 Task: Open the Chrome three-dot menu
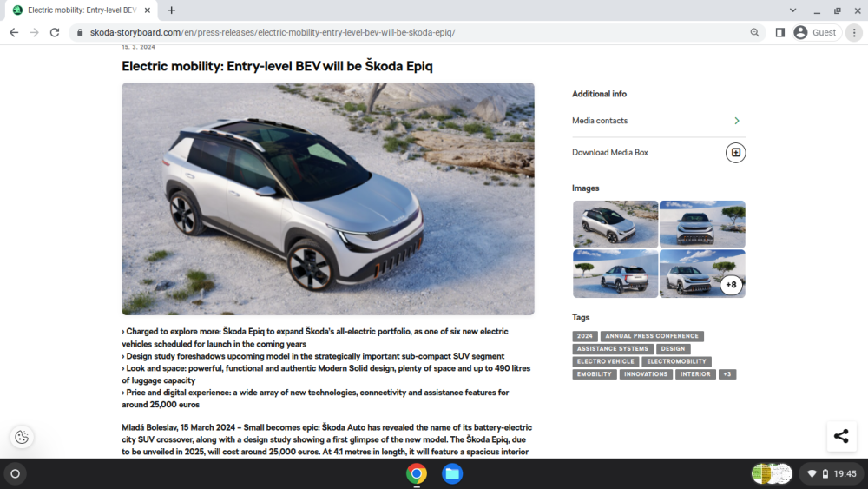[854, 33]
